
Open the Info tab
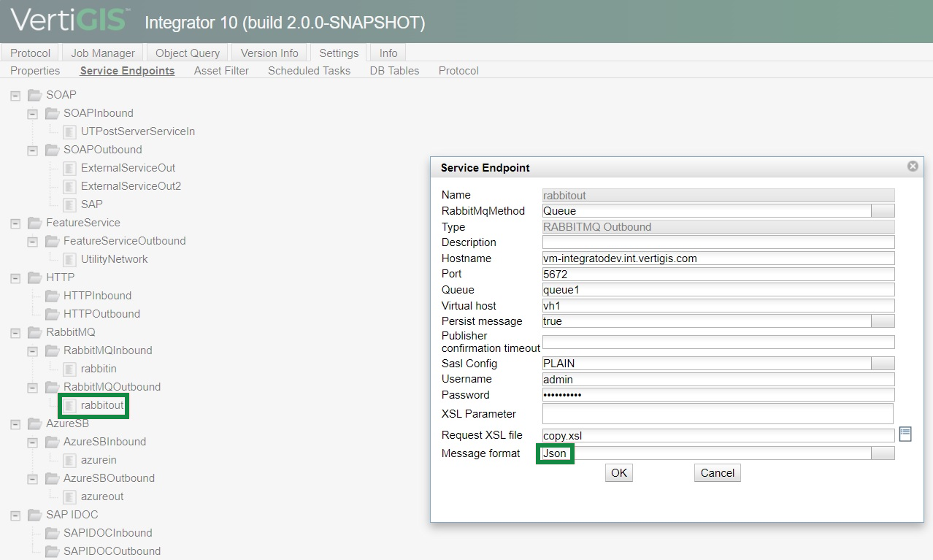(x=388, y=53)
